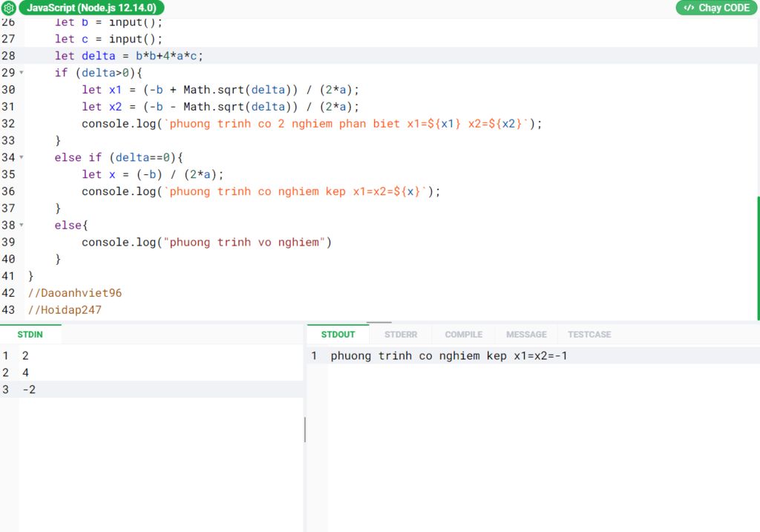Open the STDERR tab
The width and height of the screenshot is (760, 532).
point(401,335)
